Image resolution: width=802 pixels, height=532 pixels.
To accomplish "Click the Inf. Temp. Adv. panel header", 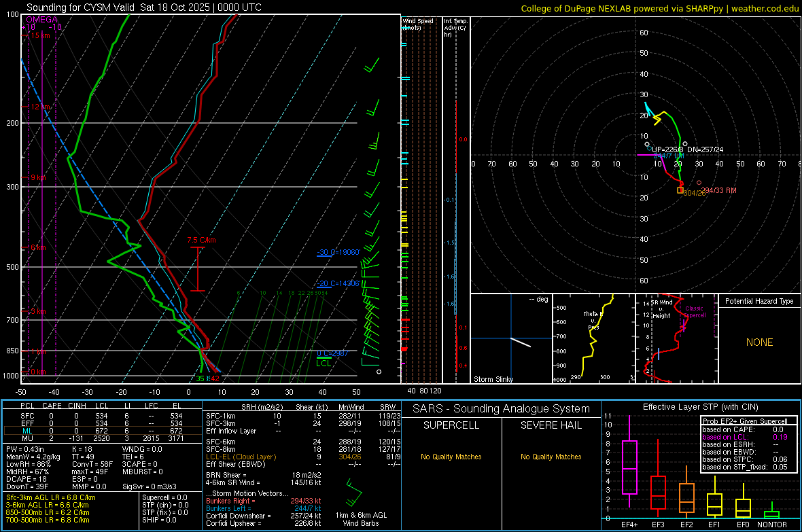I will [x=455, y=28].
